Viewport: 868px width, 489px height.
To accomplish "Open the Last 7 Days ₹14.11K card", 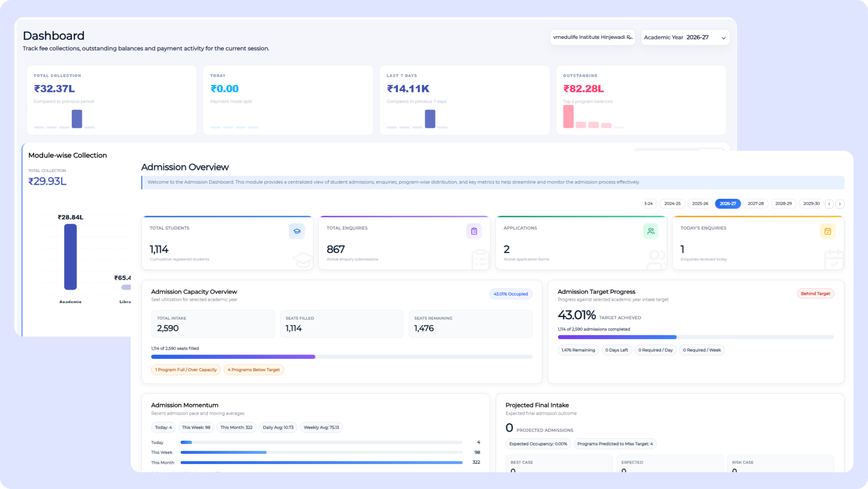I will [464, 100].
